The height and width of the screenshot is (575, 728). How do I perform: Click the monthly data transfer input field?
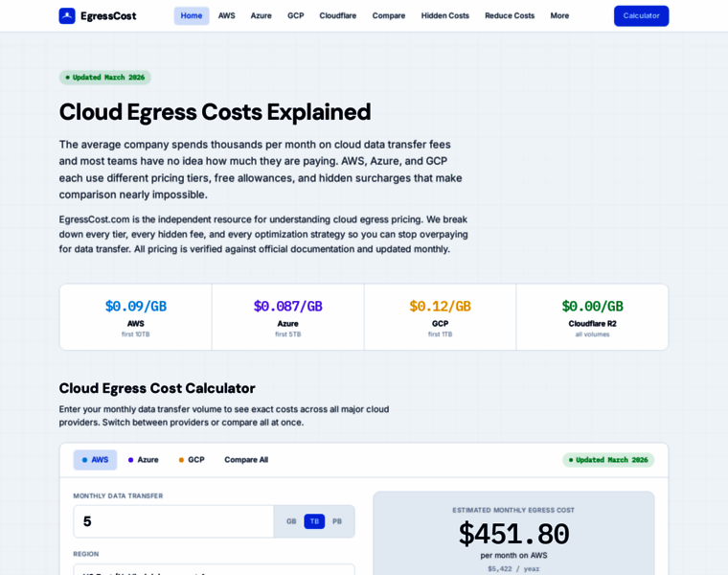pos(173,521)
